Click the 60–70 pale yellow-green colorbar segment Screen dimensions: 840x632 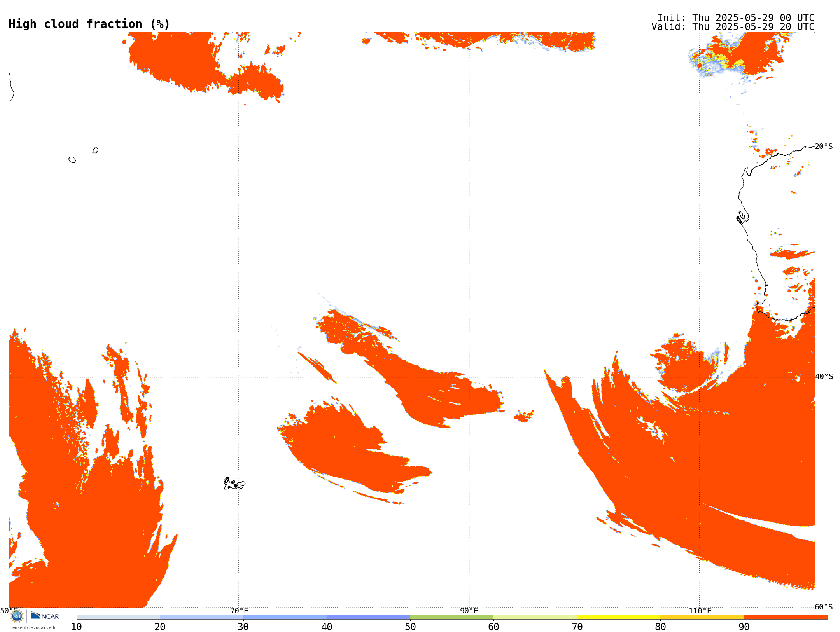pyautogui.click(x=535, y=617)
